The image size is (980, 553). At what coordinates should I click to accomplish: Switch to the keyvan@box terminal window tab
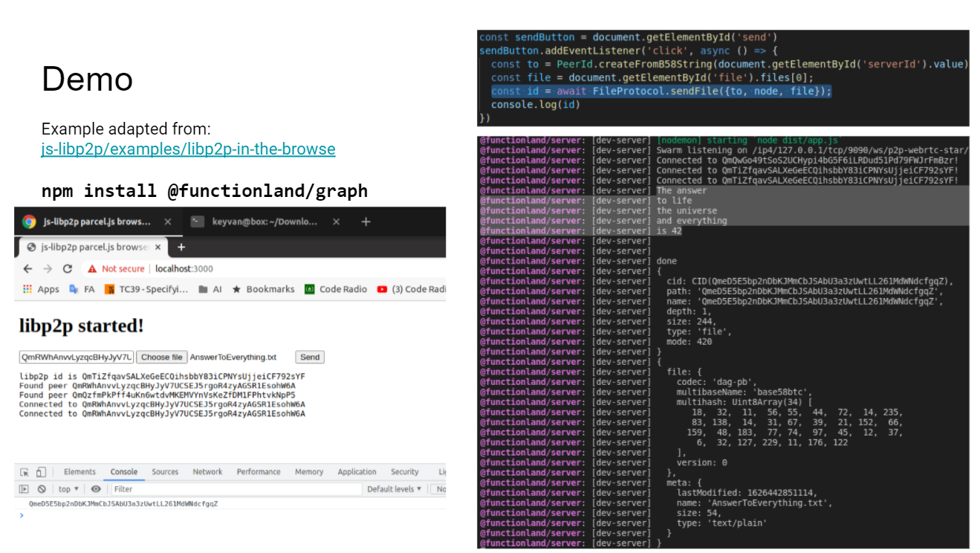[x=265, y=221]
